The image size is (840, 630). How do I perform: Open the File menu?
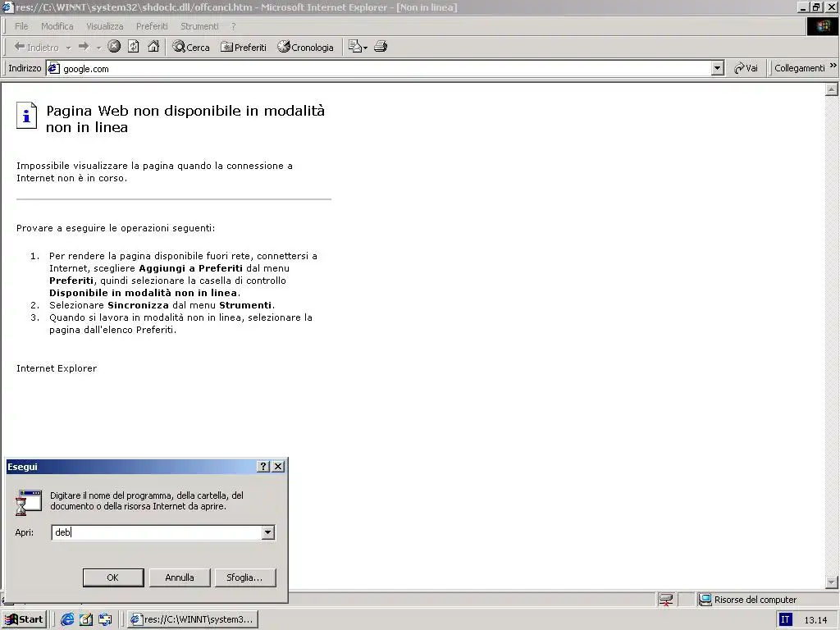(x=21, y=26)
